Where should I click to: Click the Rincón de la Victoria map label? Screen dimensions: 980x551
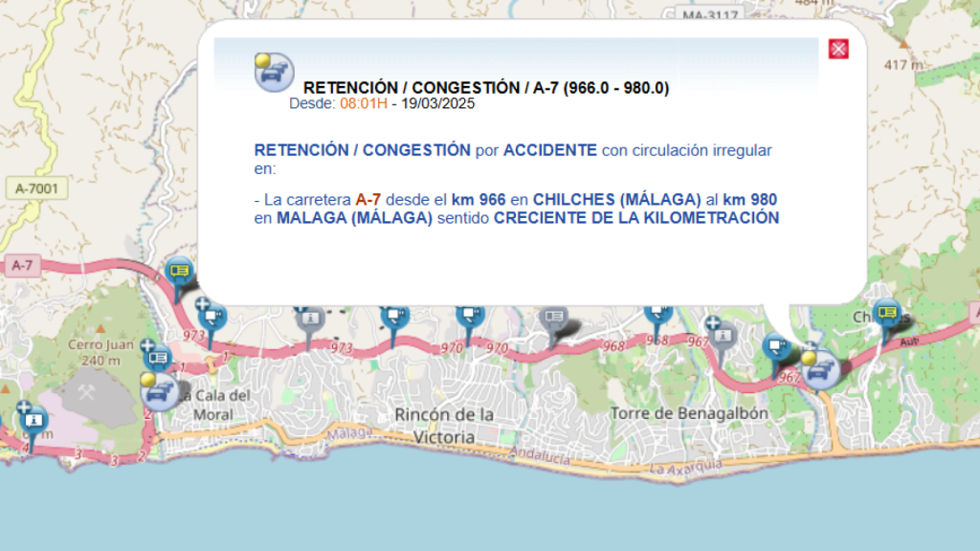pyautogui.click(x=443, y=426)
